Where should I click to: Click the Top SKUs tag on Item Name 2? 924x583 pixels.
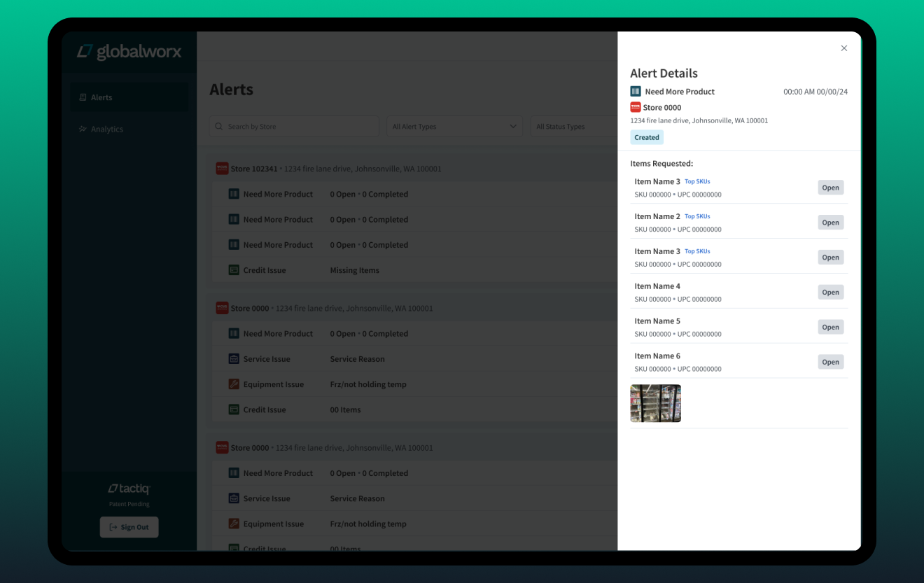pos(697,216)
